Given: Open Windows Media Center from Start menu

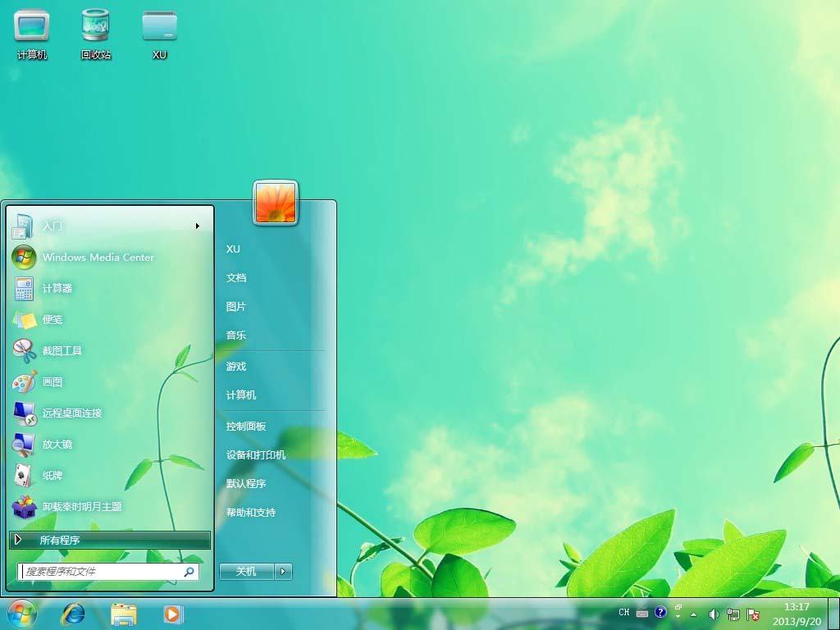Looking at the screenshot, I should click(98, 257).
